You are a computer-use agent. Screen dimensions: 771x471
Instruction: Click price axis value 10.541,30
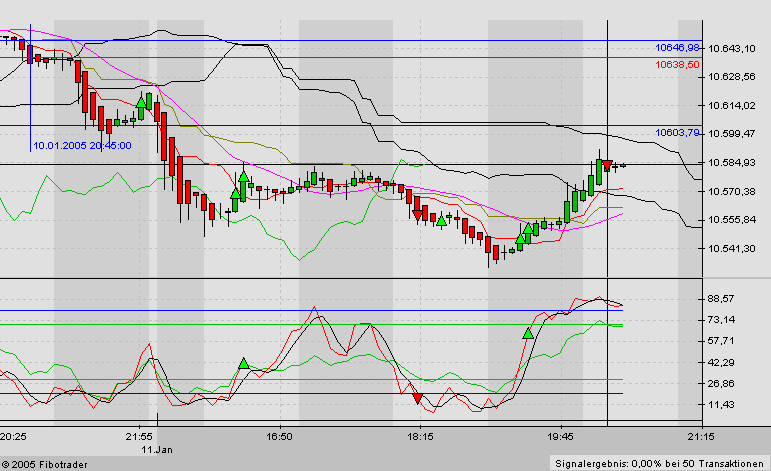pos(732,248)
